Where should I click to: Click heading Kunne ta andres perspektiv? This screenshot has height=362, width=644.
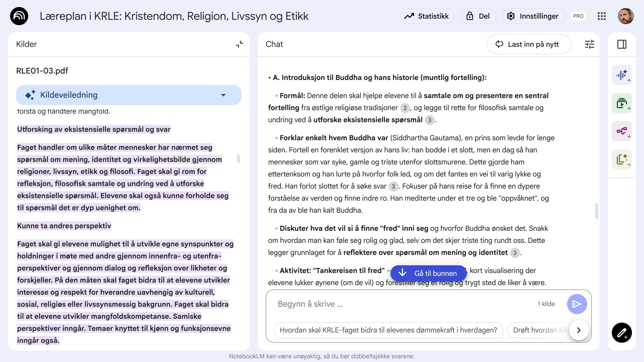64,226
